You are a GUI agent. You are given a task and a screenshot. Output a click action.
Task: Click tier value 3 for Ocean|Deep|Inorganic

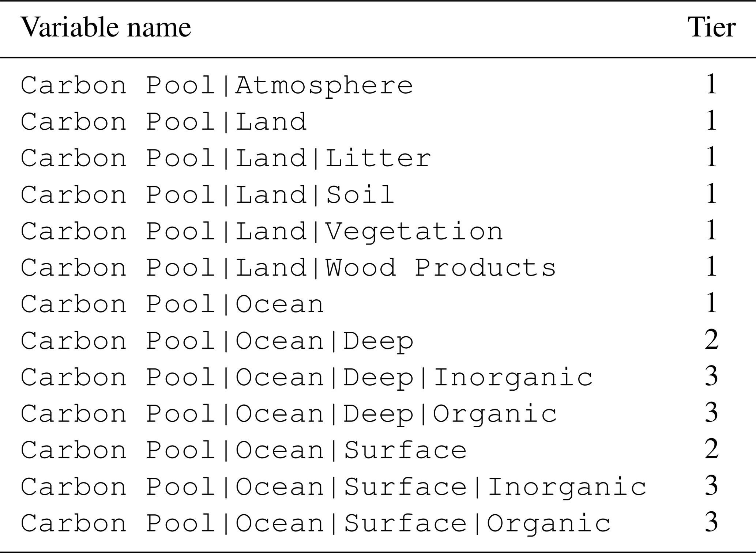(x=711, y=377)
